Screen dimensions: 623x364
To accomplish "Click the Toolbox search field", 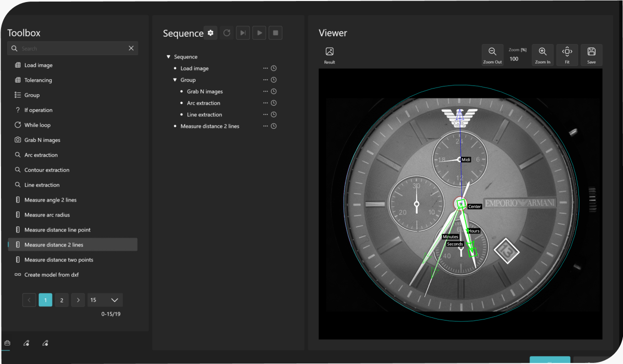I will [x=73, y=48].
